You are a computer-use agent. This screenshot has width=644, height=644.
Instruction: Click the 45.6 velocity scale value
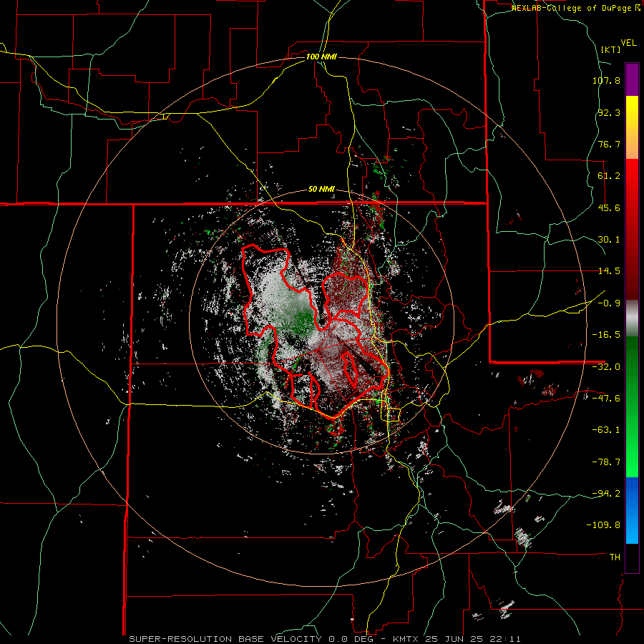point(609,208)
